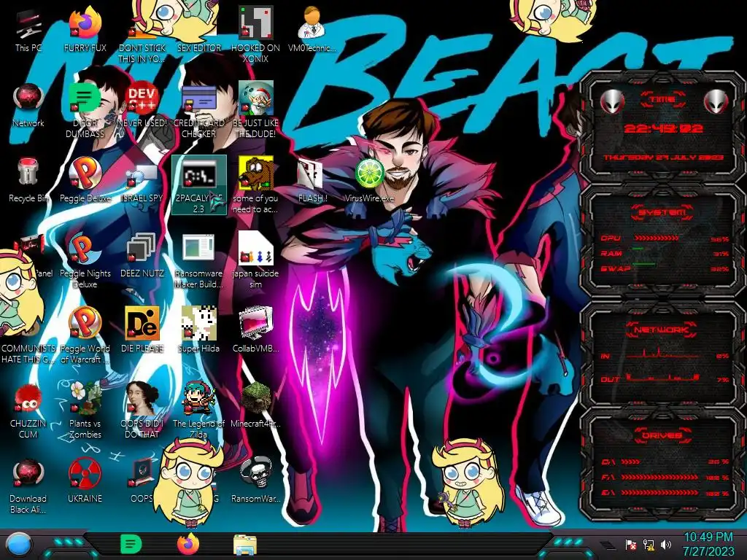Launch Plants vs Zombies
This screenshot has width=747, height=560.
point(85,410)
